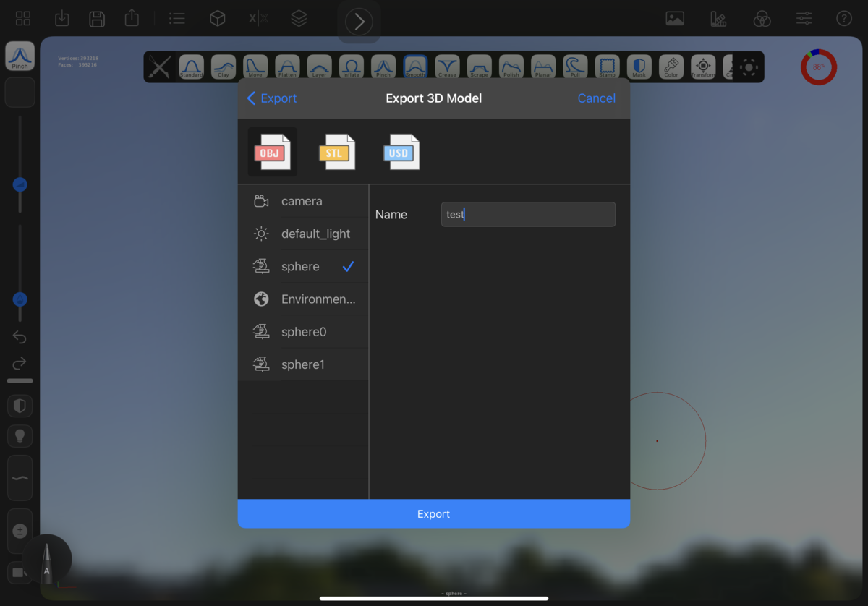The height and width of the screenshot is (606, 868).
Task: Open the brush toolbar gear settings
Action: [x=749, y=67]
